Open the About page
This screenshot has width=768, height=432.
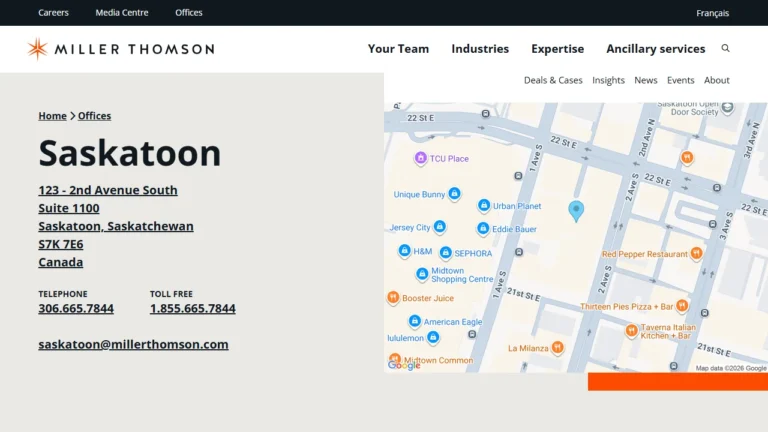click(x=717, y=80)
